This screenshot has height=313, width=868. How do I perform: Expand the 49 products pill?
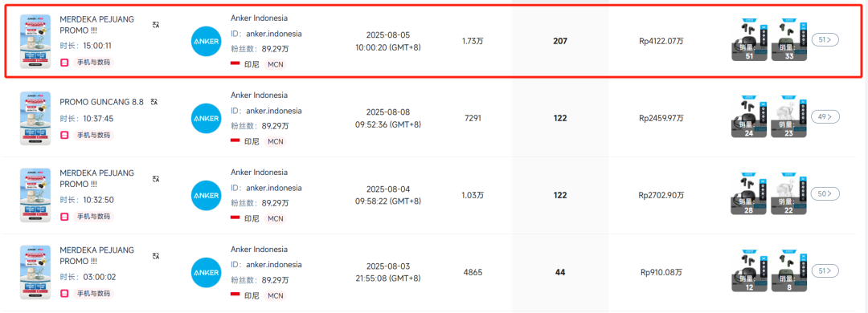(x=825, y=116)
